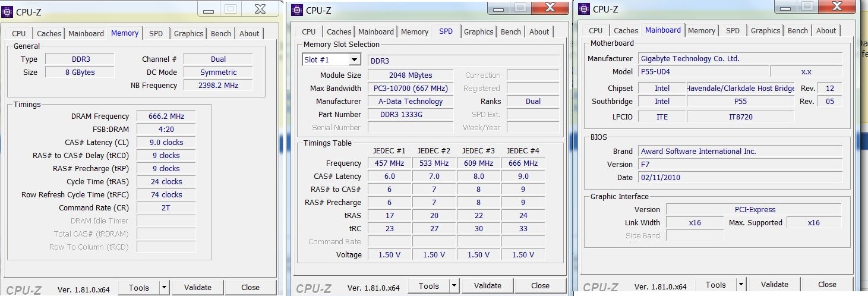The image size is (868, 296).
Task: Select Memory tab in SPD window
Action: pyautogui.click(x=415, y=32)
